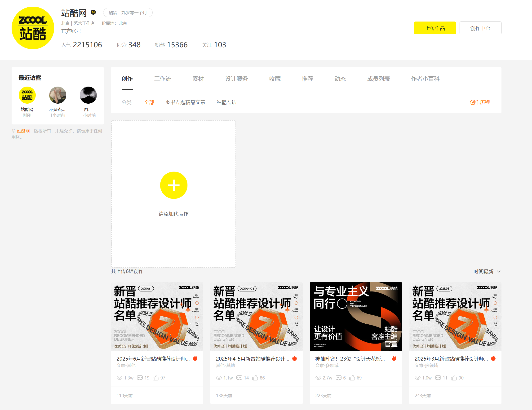Click the 223天前 timestamp
This screenshot has height=410, width=532.
tap(323, 396)
